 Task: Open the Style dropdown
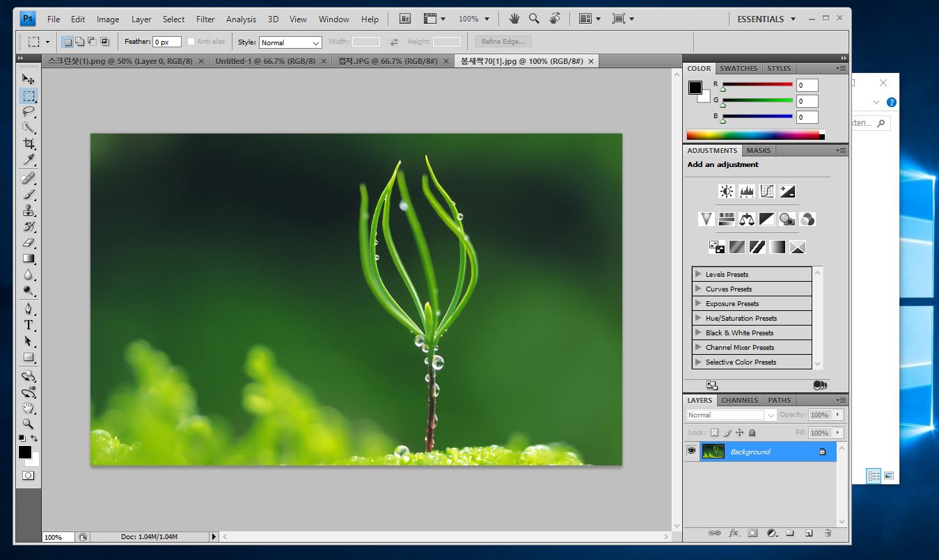point(290,42)
